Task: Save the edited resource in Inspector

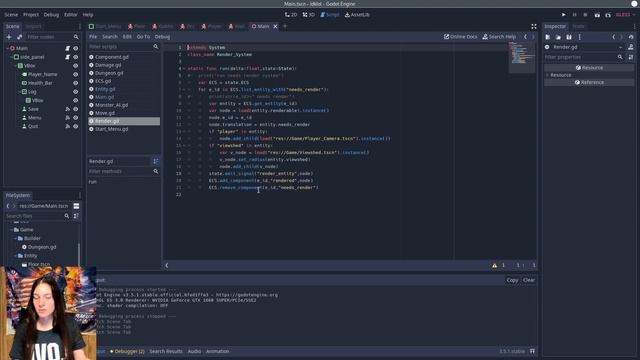Action: [x=569, y=37]
